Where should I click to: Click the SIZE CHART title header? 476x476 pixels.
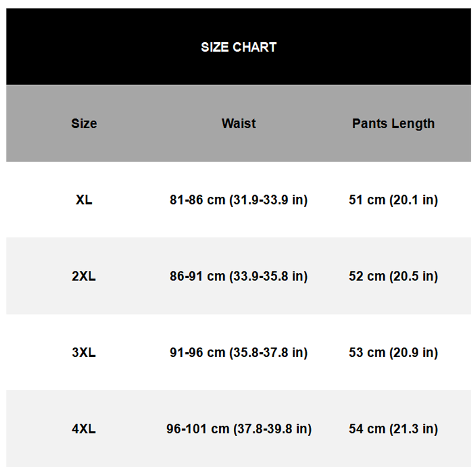pos(239,47)
